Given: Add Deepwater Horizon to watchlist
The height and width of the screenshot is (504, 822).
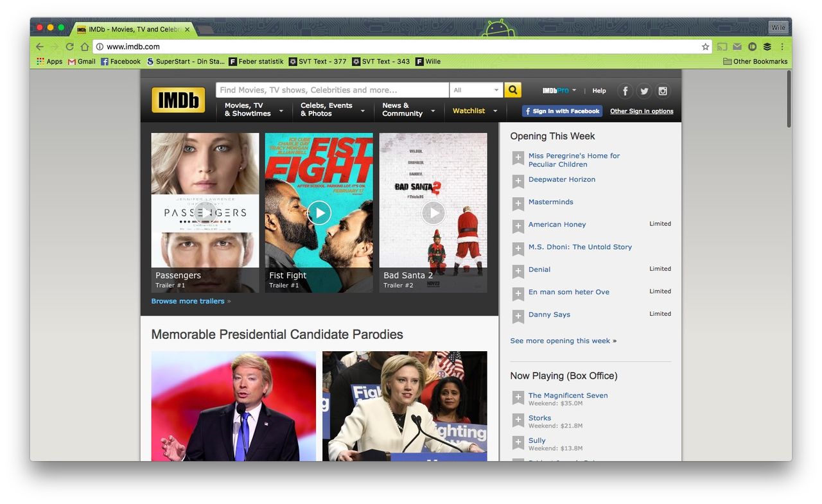Looking at the screenshot, I should pyautogui.click(x=518, y=181).
